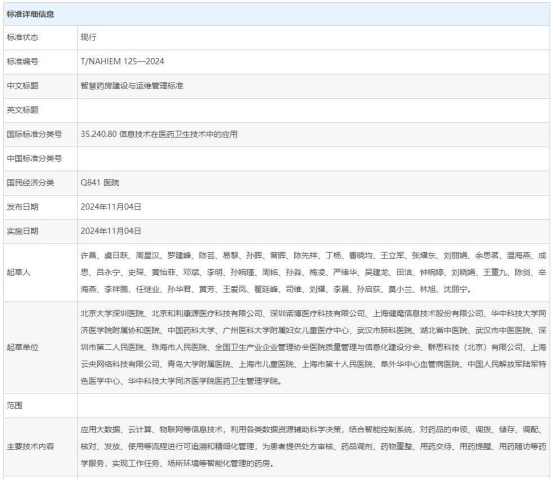The height and width of the screenshot is (480, 554).
Task: Click the 起草人 label cell
Action: click(x=41, y=272)
